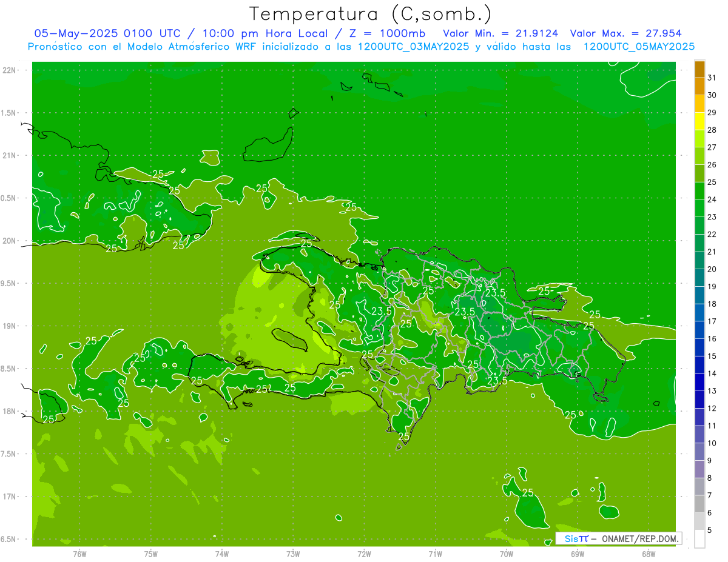This screenshot has width=728, height=562.
Task: Click the '73W' longitude axis label
Action: coord(293,554)
